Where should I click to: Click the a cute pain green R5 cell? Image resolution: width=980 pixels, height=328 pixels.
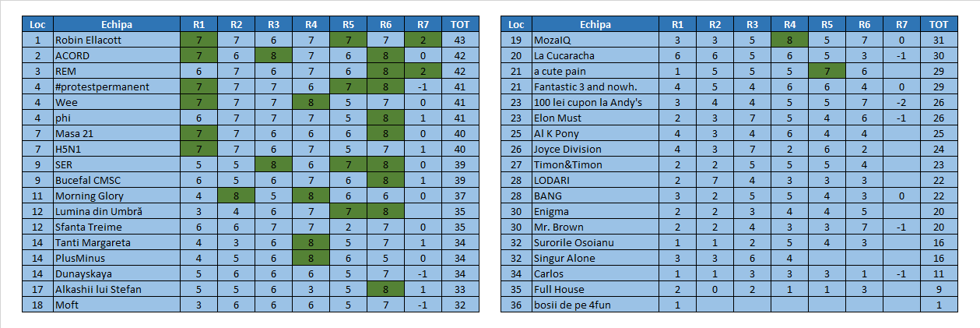pos(827,71)
